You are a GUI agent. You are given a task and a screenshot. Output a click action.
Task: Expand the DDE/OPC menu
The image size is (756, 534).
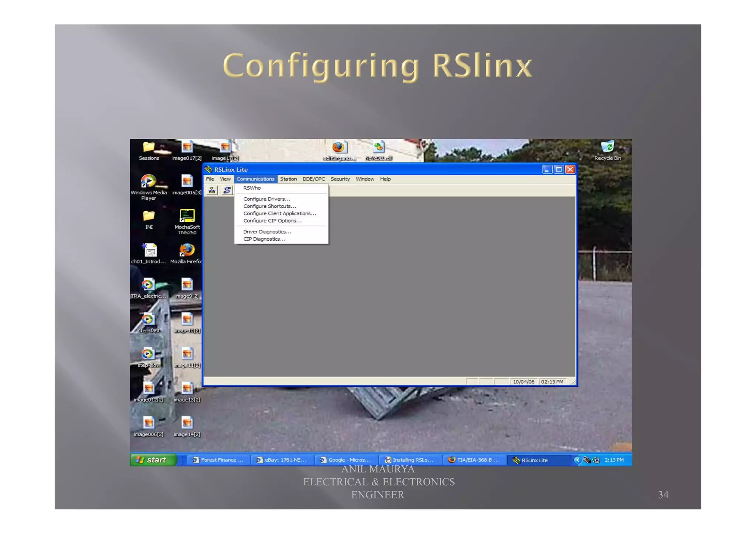tap(313, 179)
